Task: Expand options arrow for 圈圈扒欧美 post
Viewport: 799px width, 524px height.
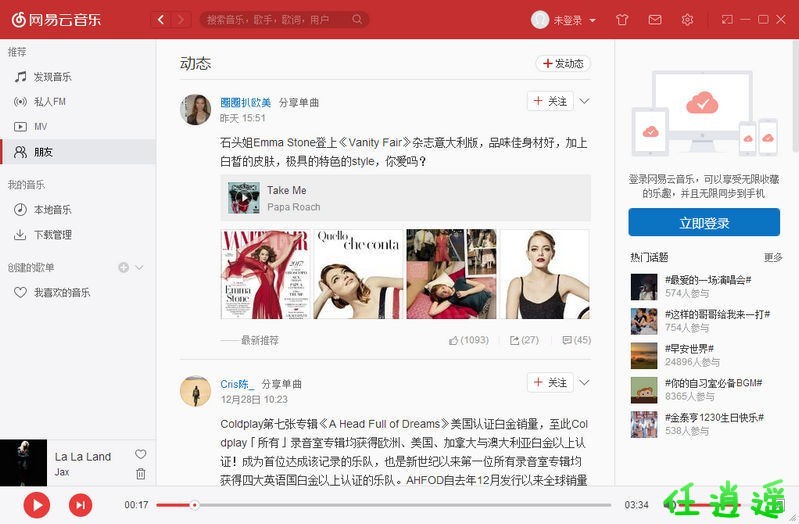Action: pyautogui.click(x=584, y=101)
